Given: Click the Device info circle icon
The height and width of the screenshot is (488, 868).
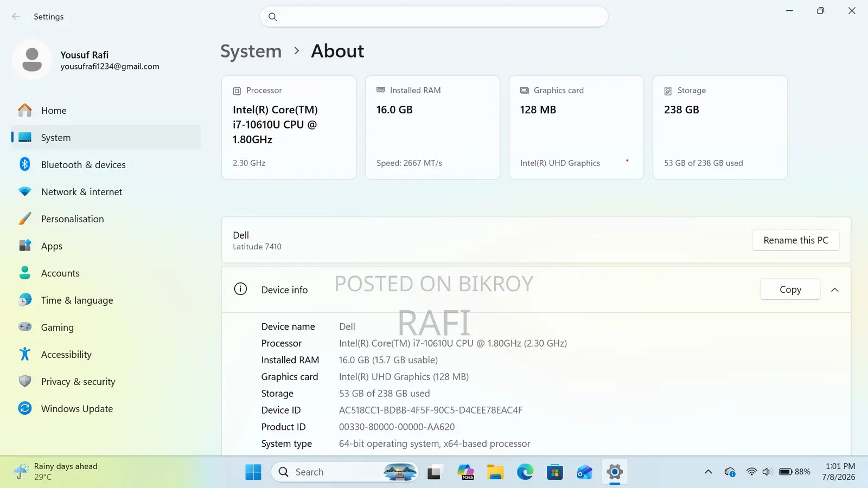Looking at the screenshot, I should pyautogui.click(x=240, y=289).
